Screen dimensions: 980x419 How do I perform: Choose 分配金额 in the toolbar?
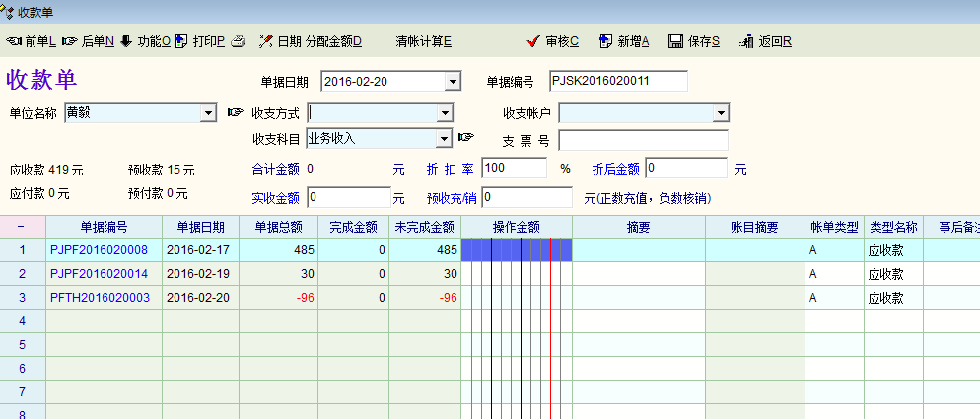click(x=333, y=41)
